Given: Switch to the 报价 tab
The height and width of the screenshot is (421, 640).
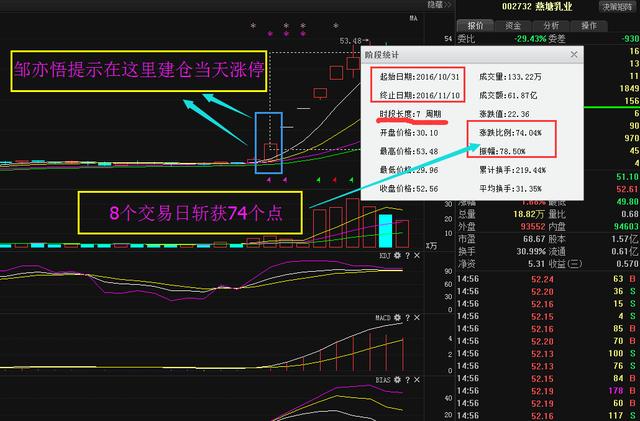Looking at the screenshot, I should click(474, 25).
